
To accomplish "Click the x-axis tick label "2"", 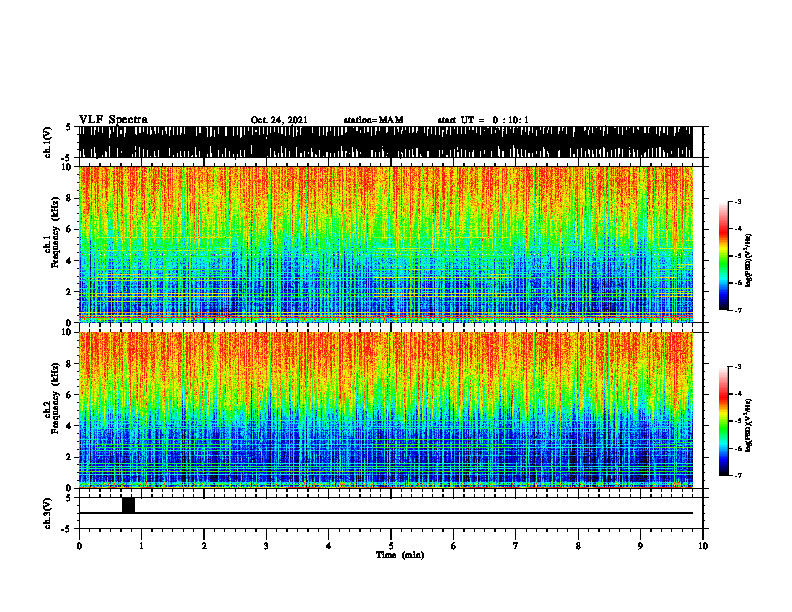I will click(x=204, y=546).
